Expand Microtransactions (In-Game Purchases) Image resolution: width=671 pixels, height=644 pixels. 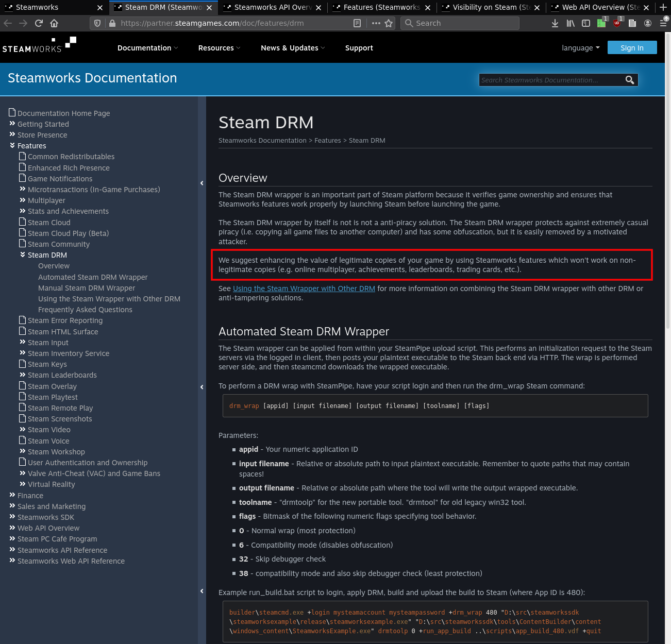tap(23, 189)
